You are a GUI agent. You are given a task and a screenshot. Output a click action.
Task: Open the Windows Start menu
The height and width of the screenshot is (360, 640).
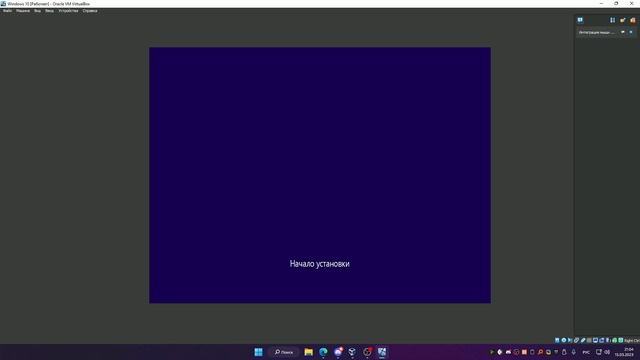coord(258,352)
